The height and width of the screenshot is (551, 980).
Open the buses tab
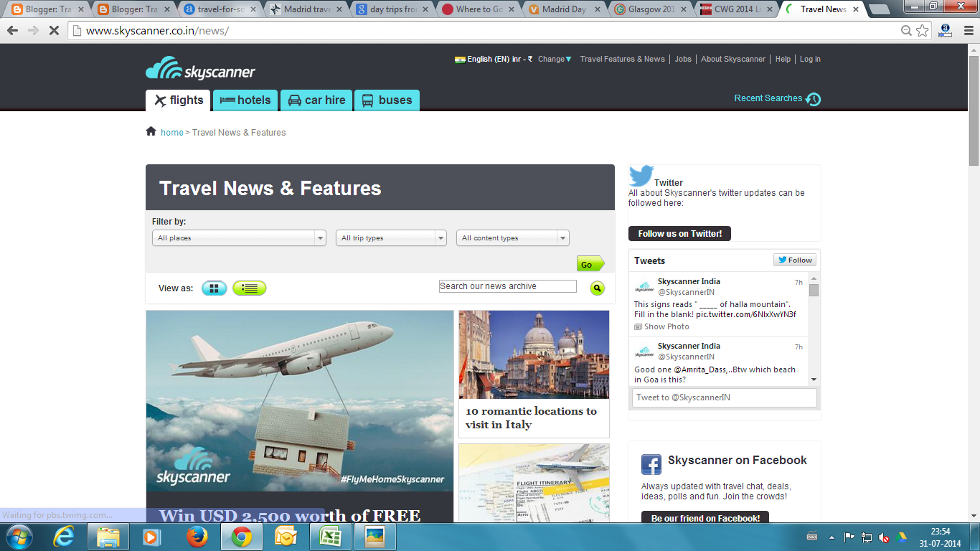click(x=387, y=100)
